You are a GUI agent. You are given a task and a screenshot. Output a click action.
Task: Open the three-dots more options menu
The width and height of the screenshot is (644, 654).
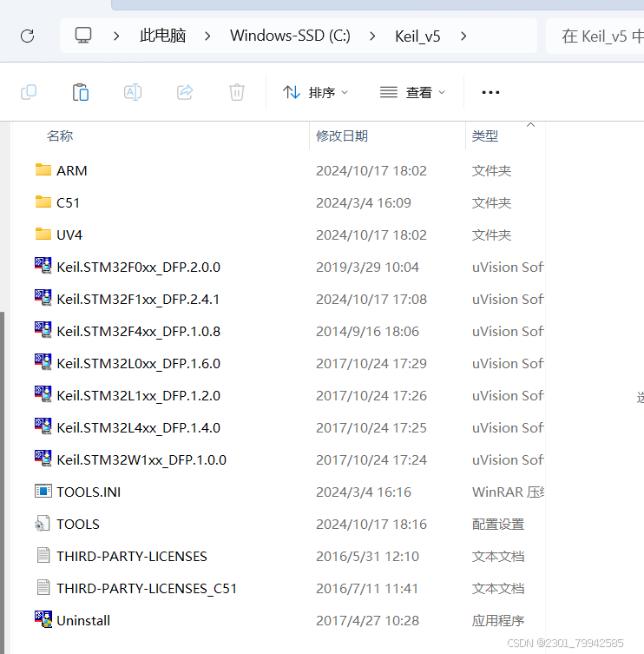tap(490, 92)
